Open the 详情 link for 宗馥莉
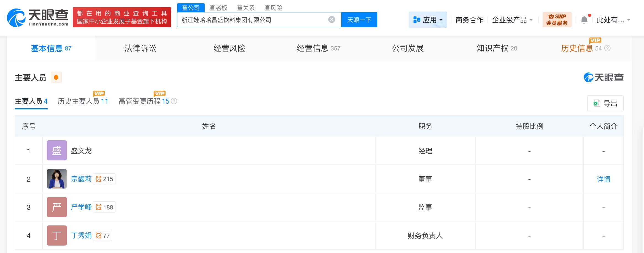 pos(604,179)
